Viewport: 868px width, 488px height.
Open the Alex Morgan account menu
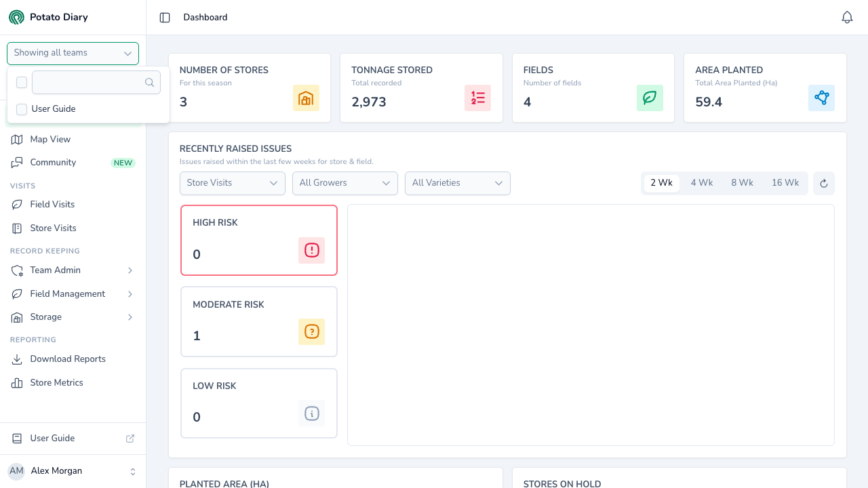pyautogui.click(x=73, y=471)
